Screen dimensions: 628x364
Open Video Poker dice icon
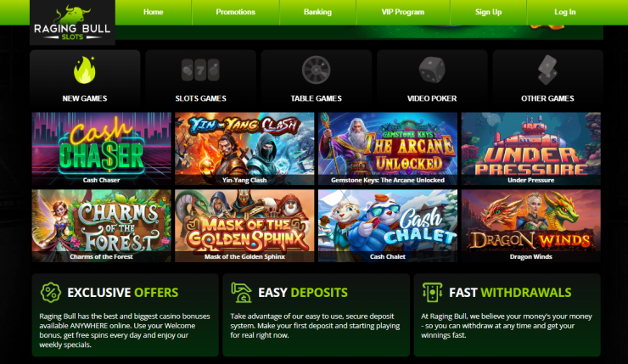pyautogui.click(x=432, y=70)
